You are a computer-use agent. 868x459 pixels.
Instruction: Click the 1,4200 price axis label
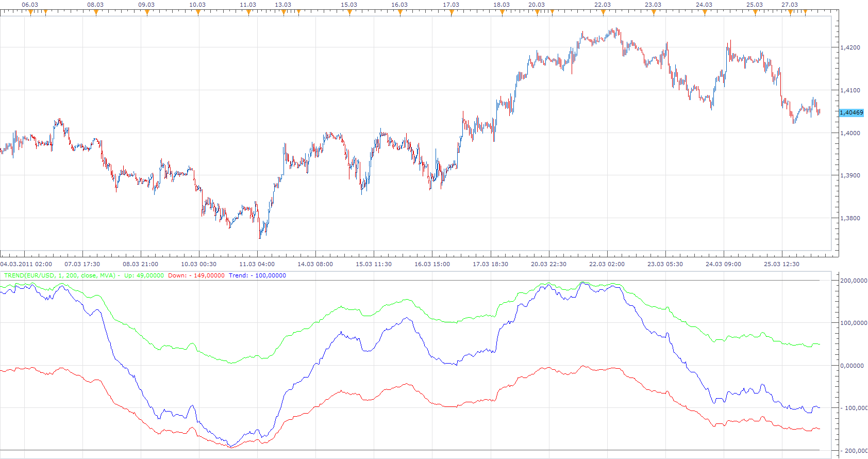point(850,47)
